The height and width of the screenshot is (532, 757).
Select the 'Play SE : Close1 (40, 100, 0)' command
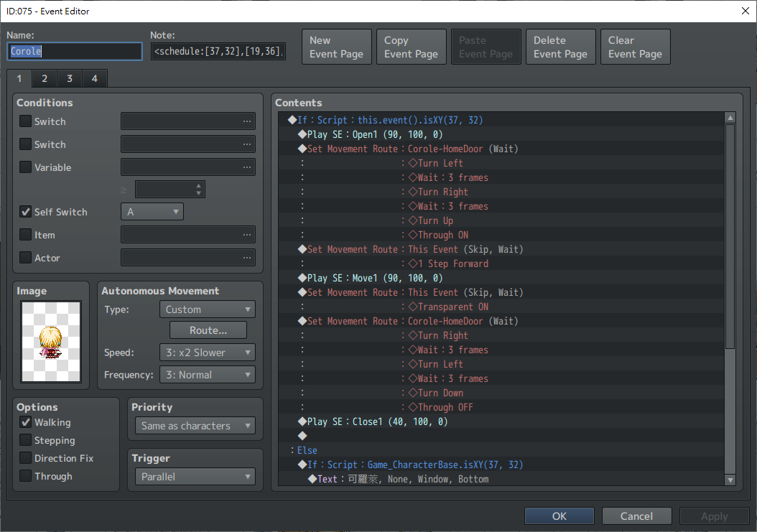pyautogui.click(x=501, y=421)
